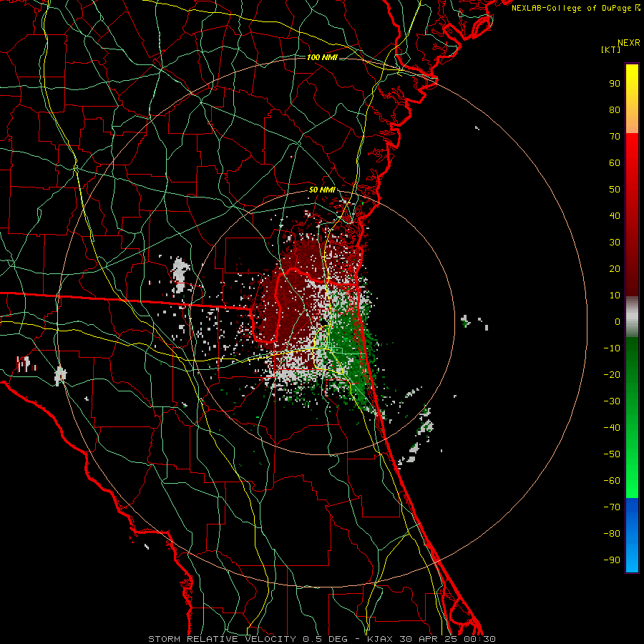644x644 pixels.
Task: Click the 90 value on the velocity scale
Action: point(615,84)
